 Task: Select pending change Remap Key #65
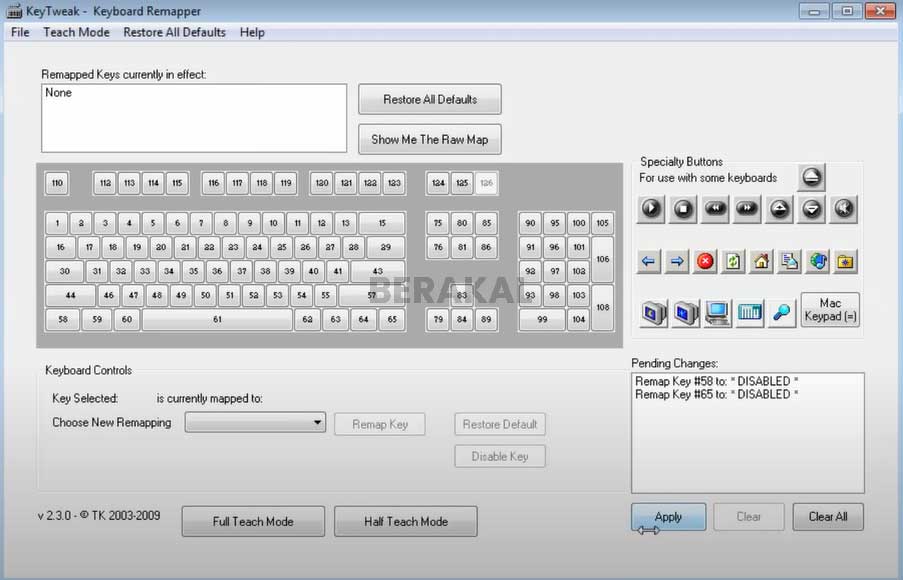(716, 395)
